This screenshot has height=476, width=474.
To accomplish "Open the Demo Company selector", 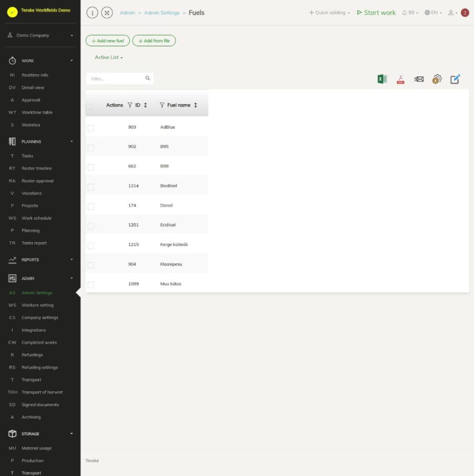I will click(40, 35).
